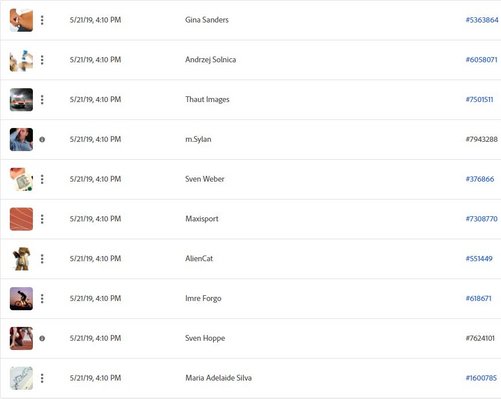Click the kebab menu next to AlienCat
Image resolution: width=501 pixels, height=399 pixels.
click(x=42, y=259)
